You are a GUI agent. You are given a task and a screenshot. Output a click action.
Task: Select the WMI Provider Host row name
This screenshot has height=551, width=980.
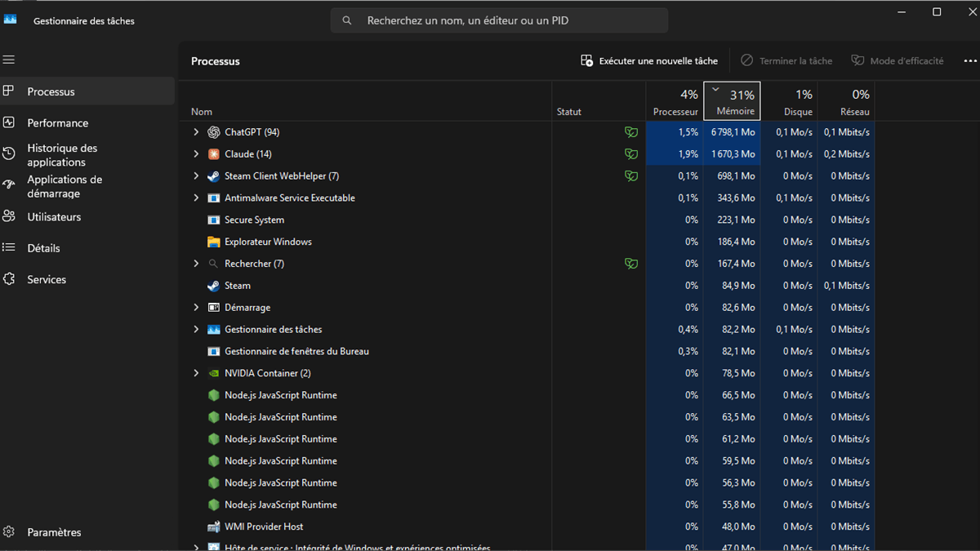coord(264,527)
